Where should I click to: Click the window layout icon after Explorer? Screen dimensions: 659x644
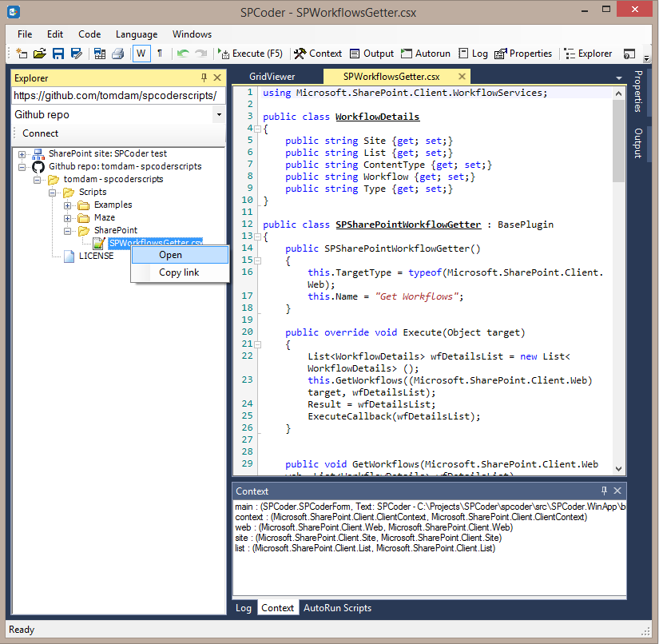(x=629, y=54)
